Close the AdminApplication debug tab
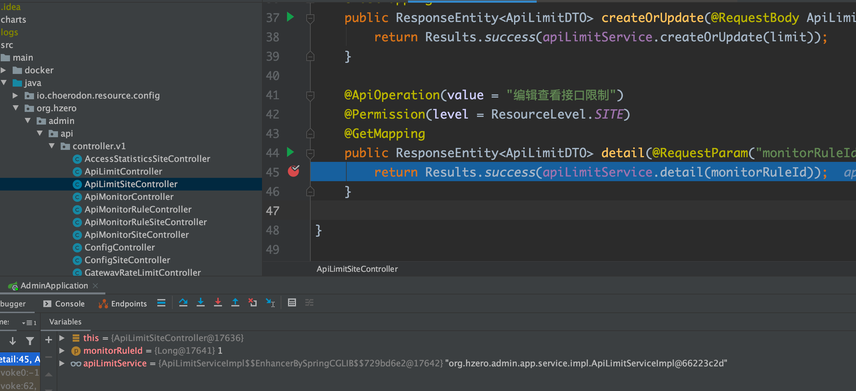856x391 pixels. point(96,286)
